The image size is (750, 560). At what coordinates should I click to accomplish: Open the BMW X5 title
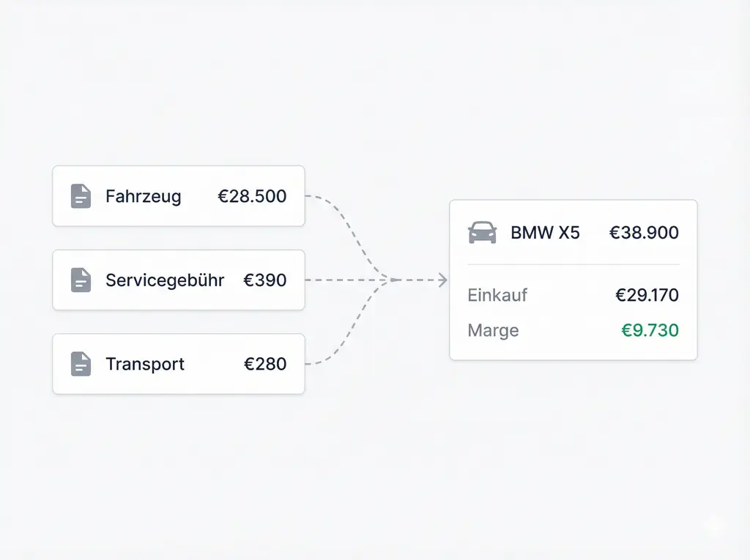(x=545, y=233)
